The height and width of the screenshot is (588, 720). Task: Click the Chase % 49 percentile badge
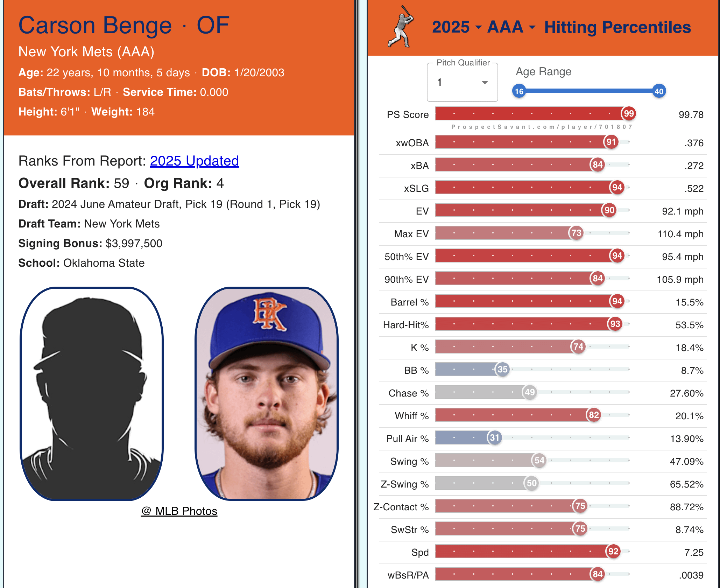pyautogui.click(x=530, y=392)
